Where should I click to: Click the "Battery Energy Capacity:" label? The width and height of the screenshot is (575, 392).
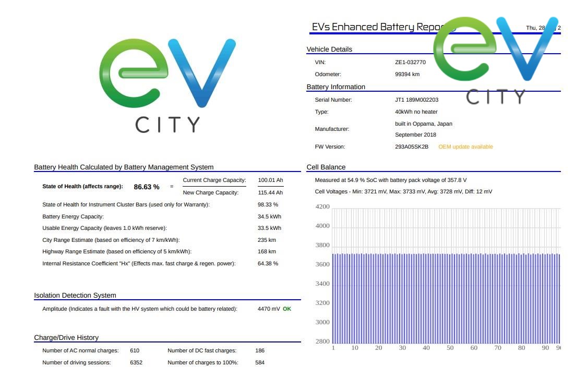[x=73, y=216]
